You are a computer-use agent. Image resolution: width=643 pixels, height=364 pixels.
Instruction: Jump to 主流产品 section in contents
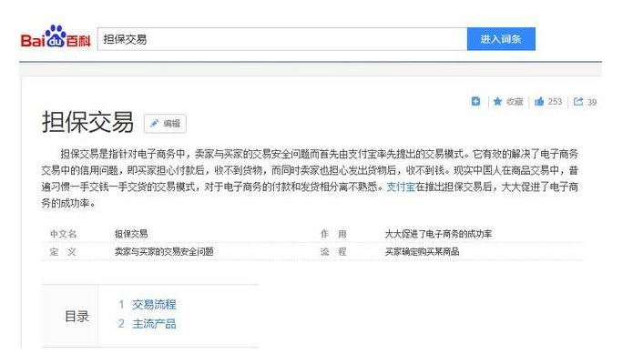154,324
